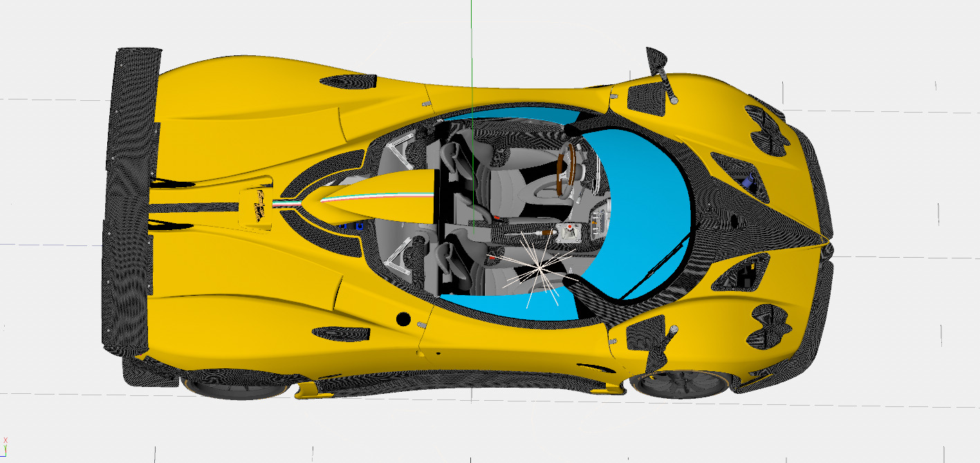Select the carbon fiber rear wing
The image size is (980, 463).
pos(131,200)
